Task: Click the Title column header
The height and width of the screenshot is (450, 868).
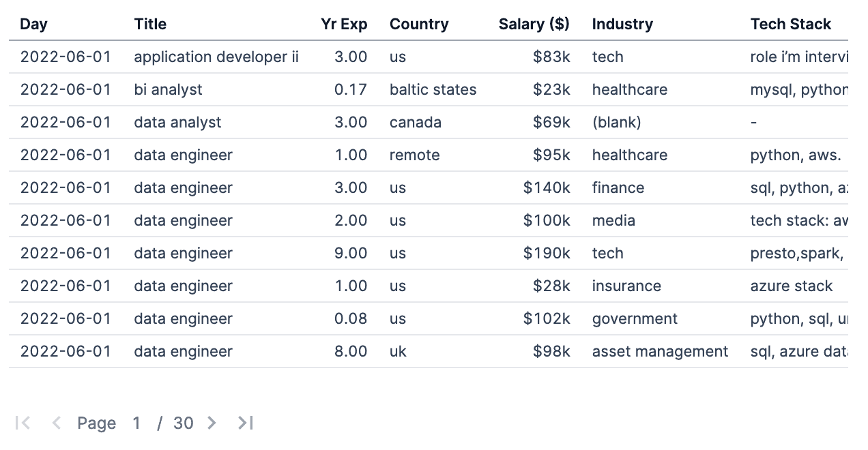Action: [x=150, y=24]
